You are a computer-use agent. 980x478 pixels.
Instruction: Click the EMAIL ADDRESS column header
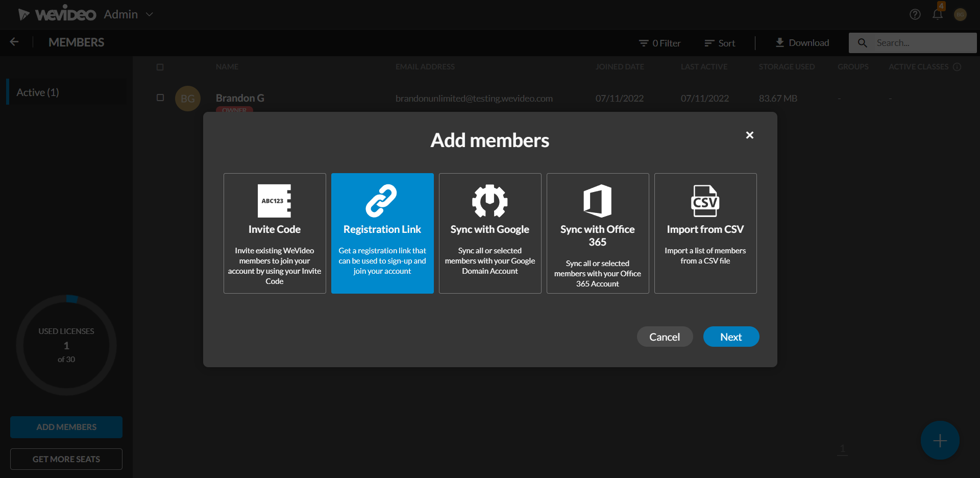[x=425, y=67]
